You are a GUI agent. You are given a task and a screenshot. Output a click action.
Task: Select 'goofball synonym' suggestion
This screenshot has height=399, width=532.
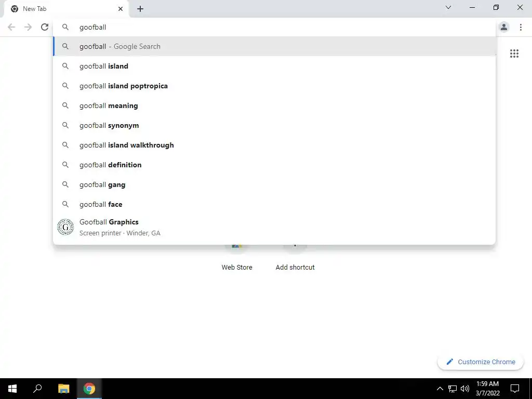click(275, 125)
